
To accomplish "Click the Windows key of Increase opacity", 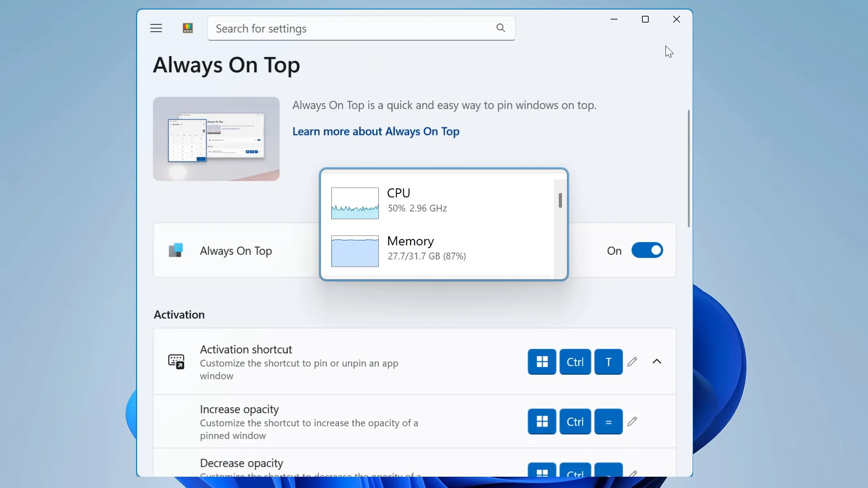I will [x=542, y=422].
